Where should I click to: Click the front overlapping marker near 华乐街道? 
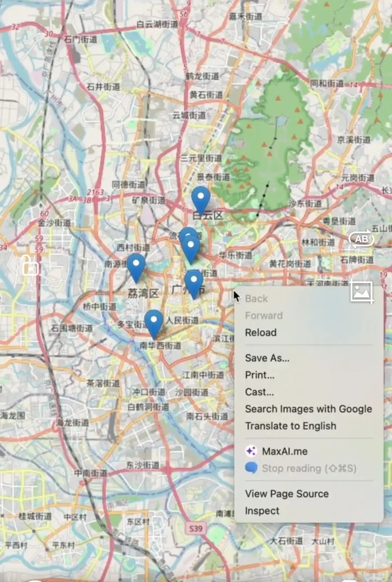[x=191, y=247]
